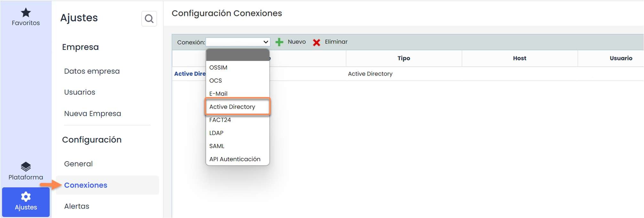Click the red X Eliminar icon
This screenshot has width=644, height=218.
pos(316,43)
